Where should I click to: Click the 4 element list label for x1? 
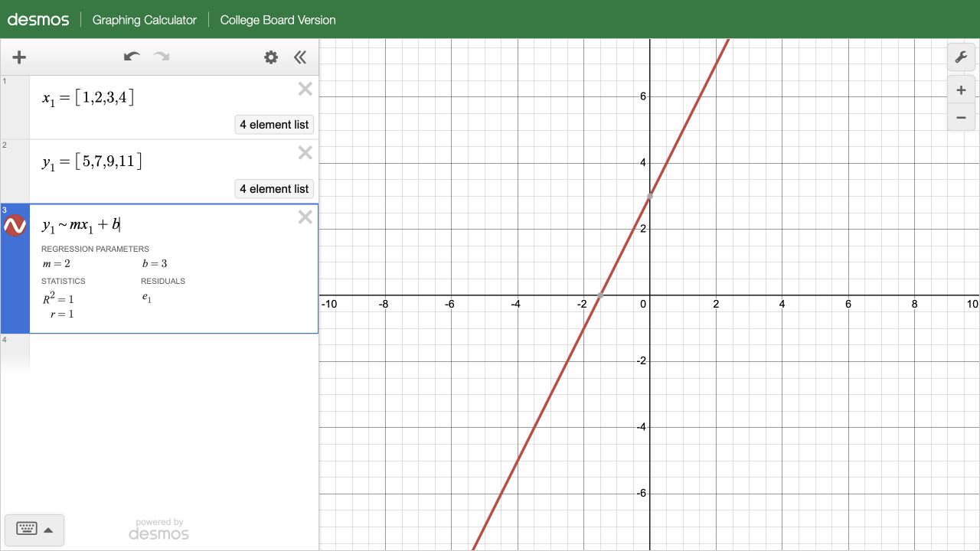point(274,125)
